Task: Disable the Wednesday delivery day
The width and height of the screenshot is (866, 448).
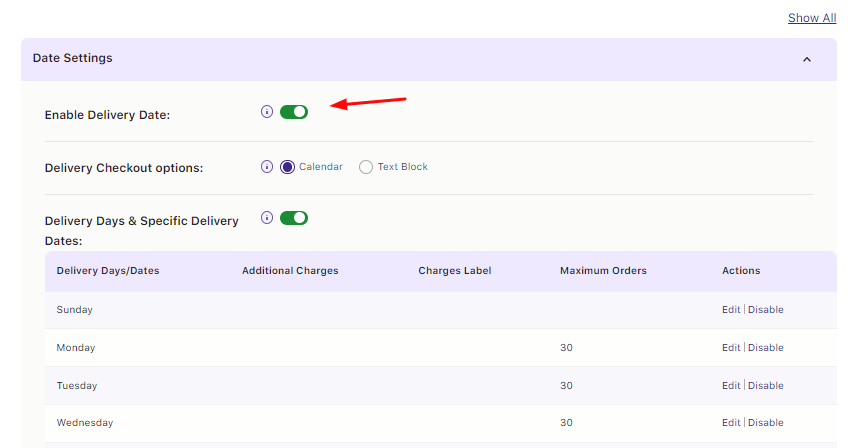Action: [x=766, y=423]
